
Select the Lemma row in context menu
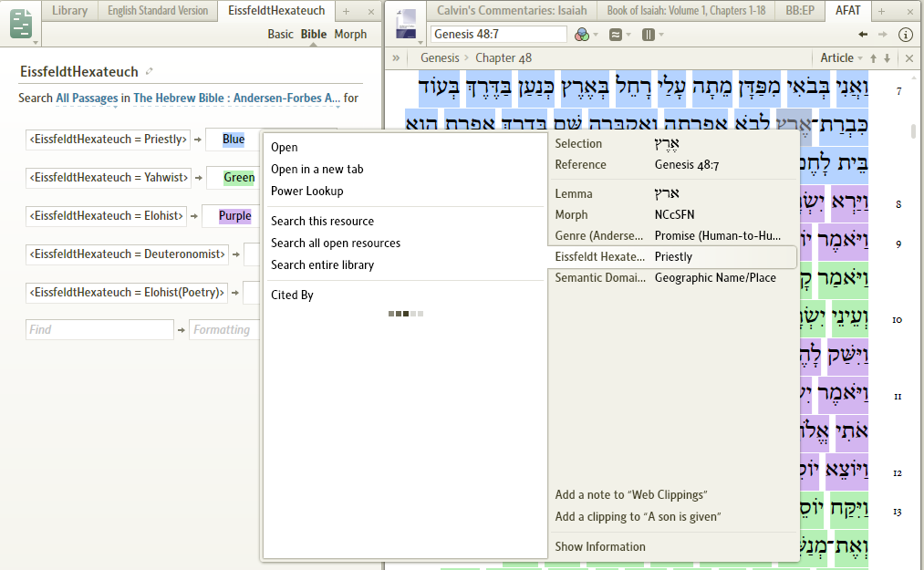[672, 194]
